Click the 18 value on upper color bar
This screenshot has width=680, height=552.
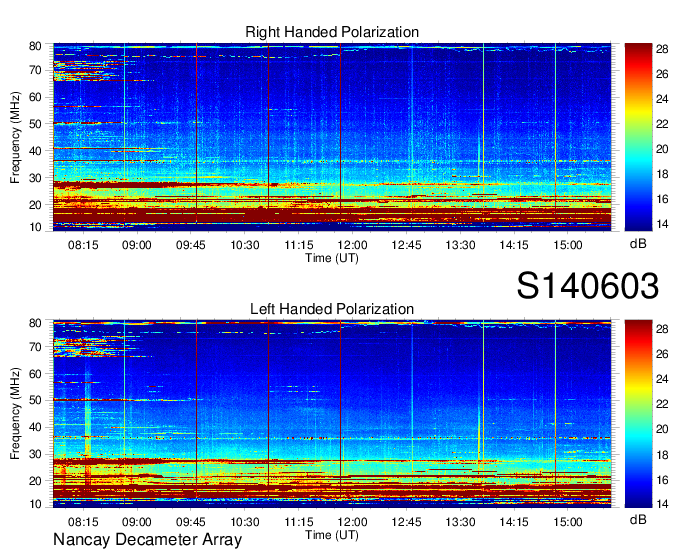[662, 174]
